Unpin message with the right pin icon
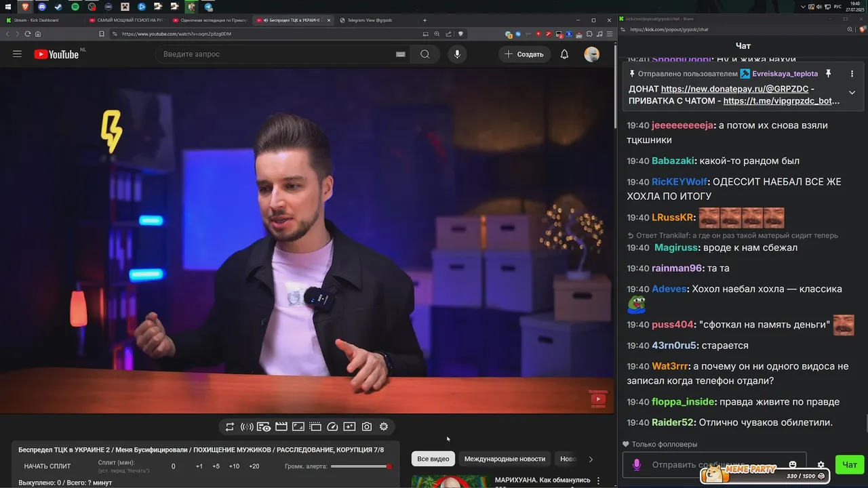This screenshot has width=868, height=488. pyautogui.click(x=828, y=73)
